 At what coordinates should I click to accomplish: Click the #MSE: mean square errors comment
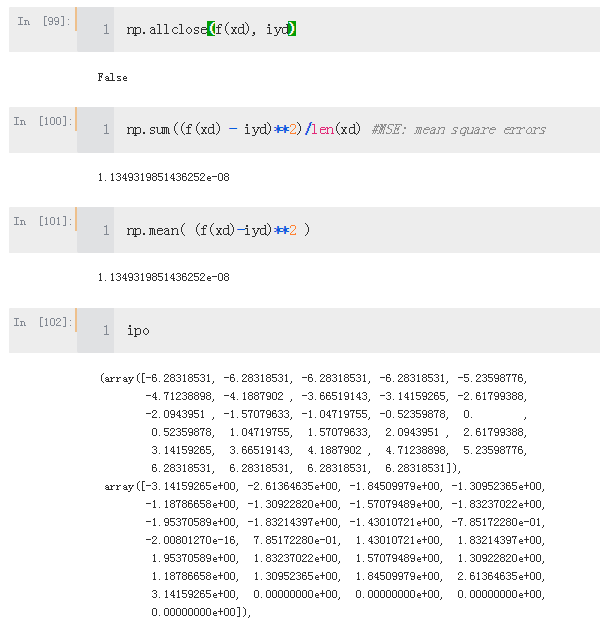(x=458, y=130)
